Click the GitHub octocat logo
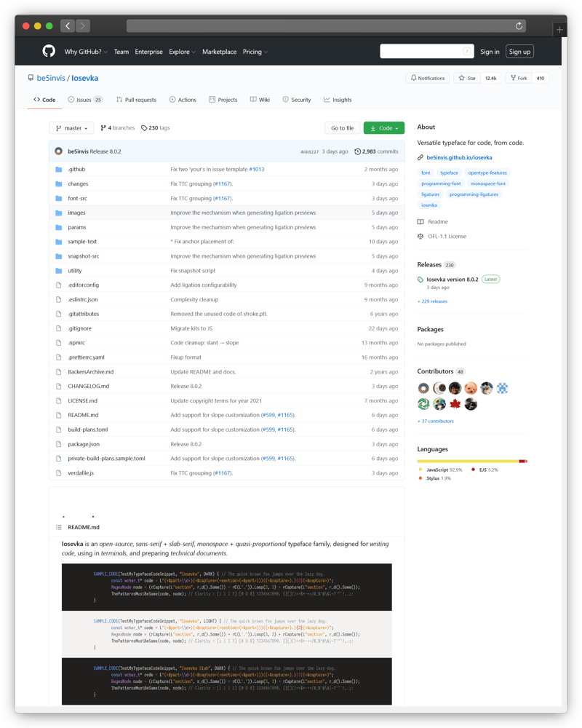 point(49,51)
